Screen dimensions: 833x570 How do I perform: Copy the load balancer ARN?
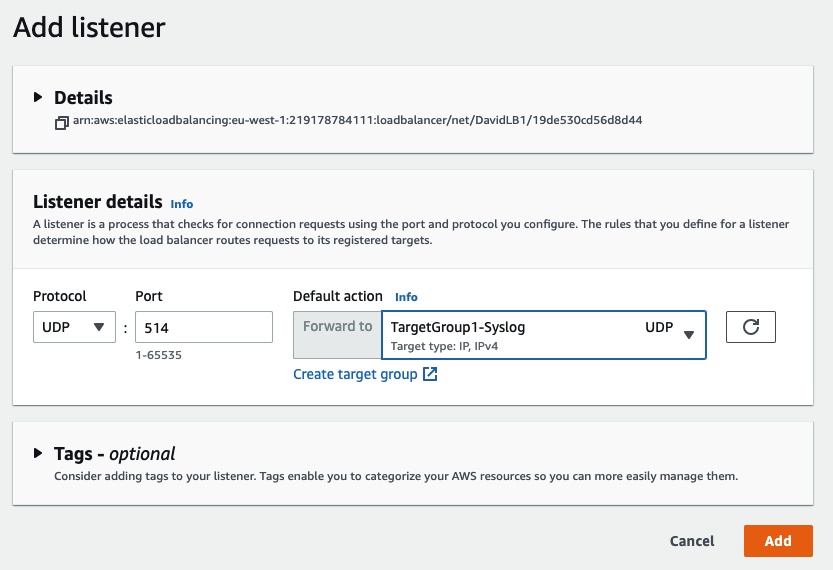pos(62,121)
